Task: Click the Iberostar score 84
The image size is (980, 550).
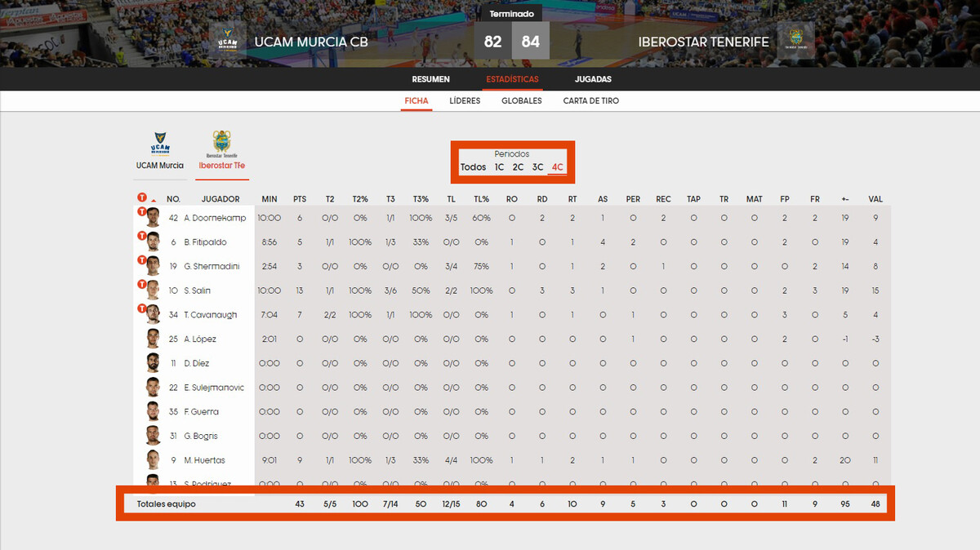Action: [x=531, y=42]
